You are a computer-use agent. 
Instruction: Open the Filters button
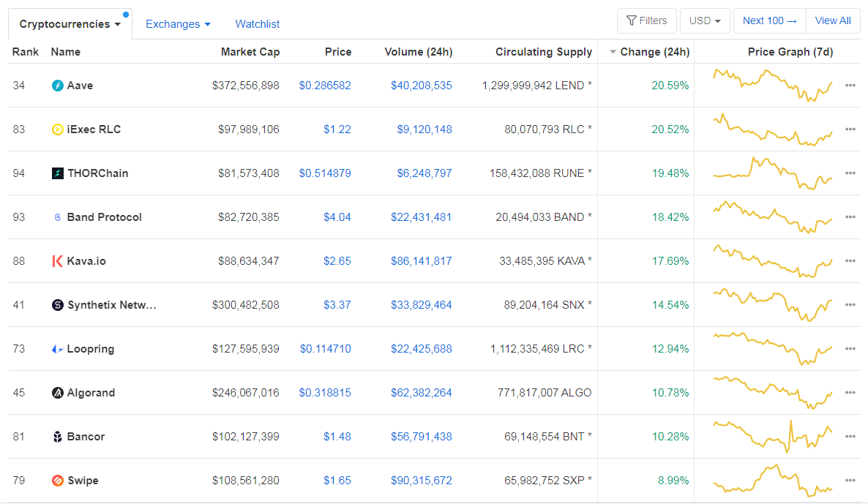click(x=646, y=21)
